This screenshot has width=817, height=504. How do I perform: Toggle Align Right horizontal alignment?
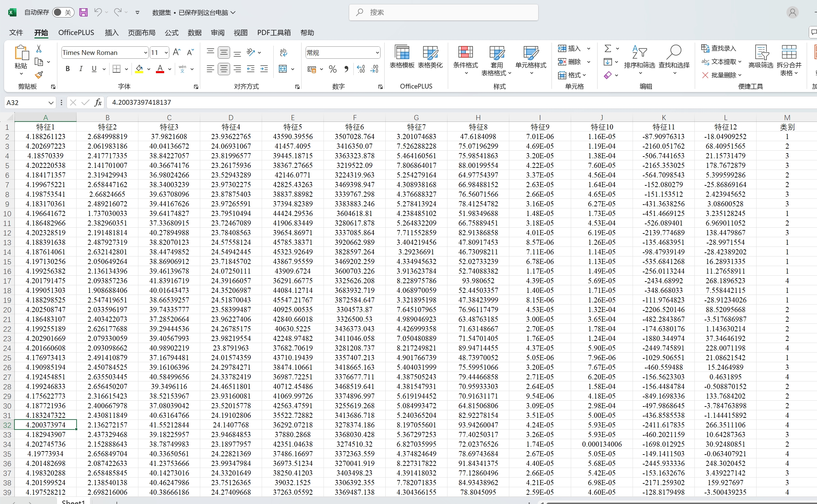tap(237, 69)
